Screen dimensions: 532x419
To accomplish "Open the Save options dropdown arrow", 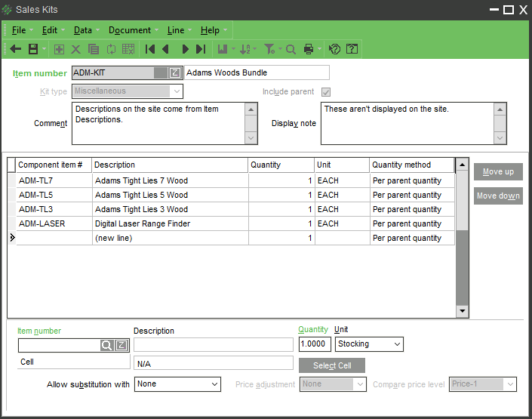I will point(44,49).
